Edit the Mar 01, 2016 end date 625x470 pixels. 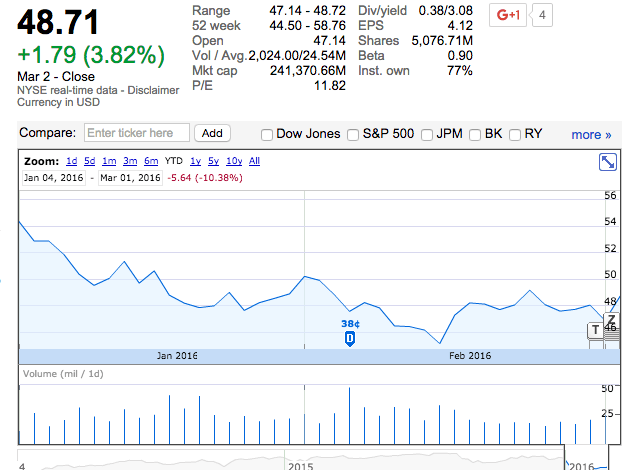tap(130, 178)
